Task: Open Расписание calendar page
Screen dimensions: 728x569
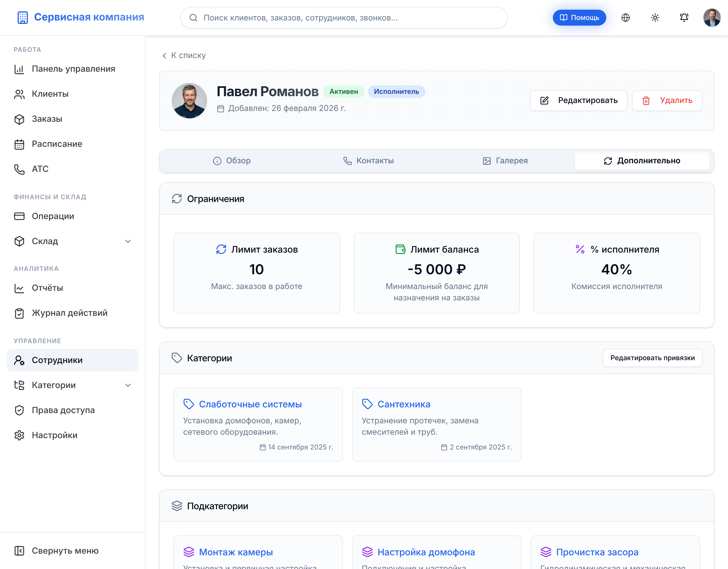Action: [x=73, y=144]
